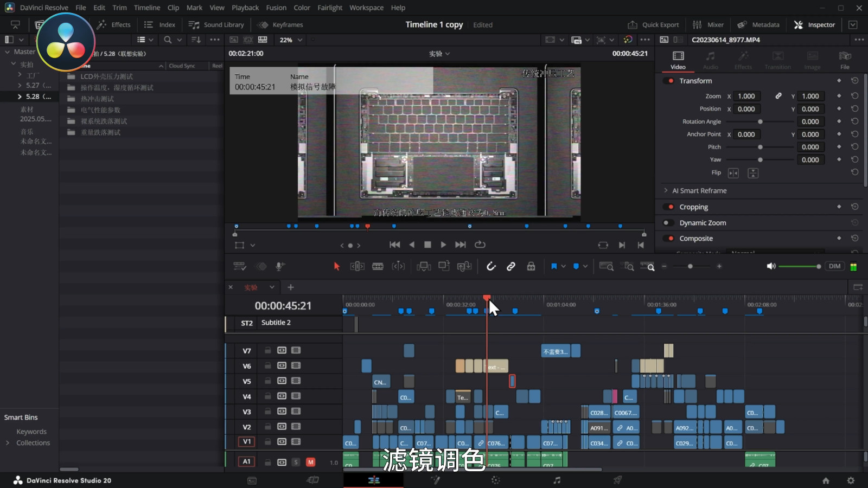Toggle the zoom link chain icon
Screen dimensions: 868x488
coord(778,96)
